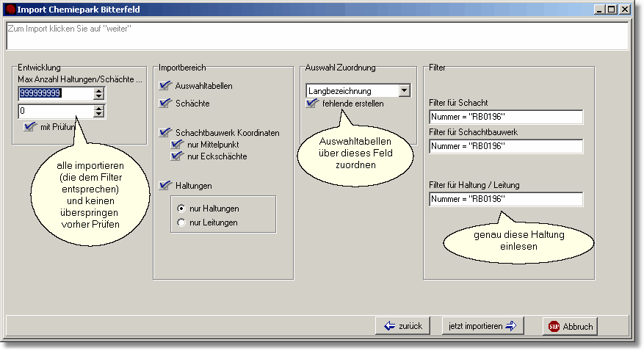Image resolution: width=644 pixels, height=351 pixels.
Task: Click the stop sign Abbruch button
Action: 571,326
